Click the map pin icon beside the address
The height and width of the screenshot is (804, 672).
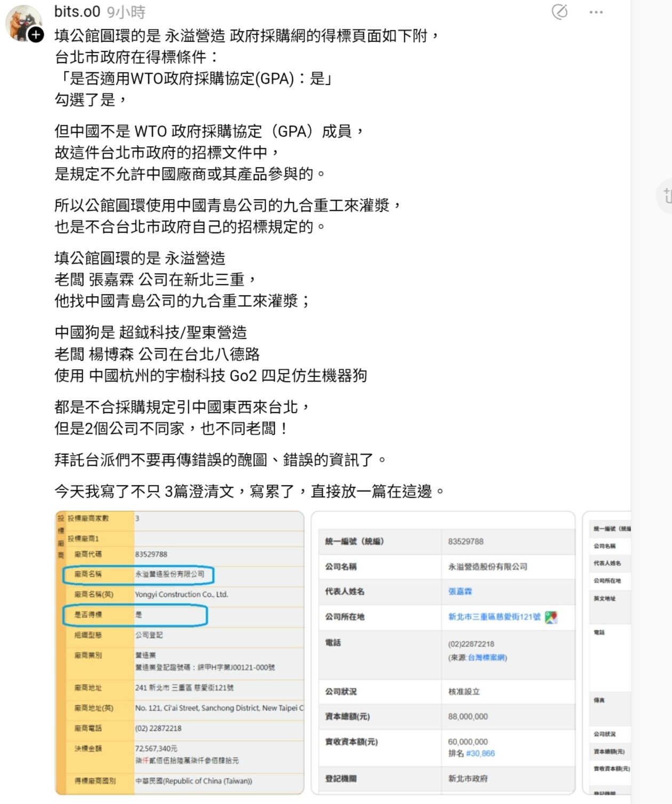click(551, 617)
